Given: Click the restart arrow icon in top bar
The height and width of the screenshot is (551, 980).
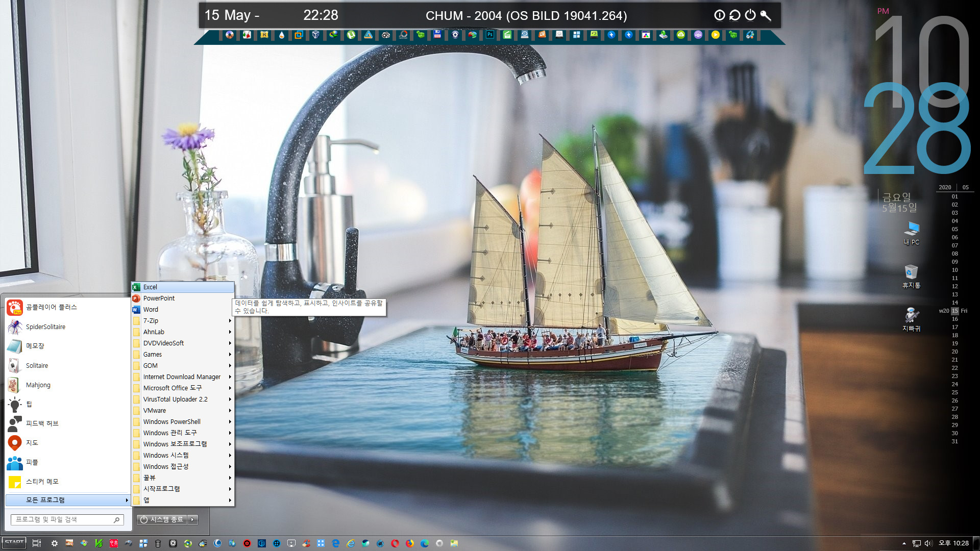Looking at the screenshot, I should pos(735,15).
